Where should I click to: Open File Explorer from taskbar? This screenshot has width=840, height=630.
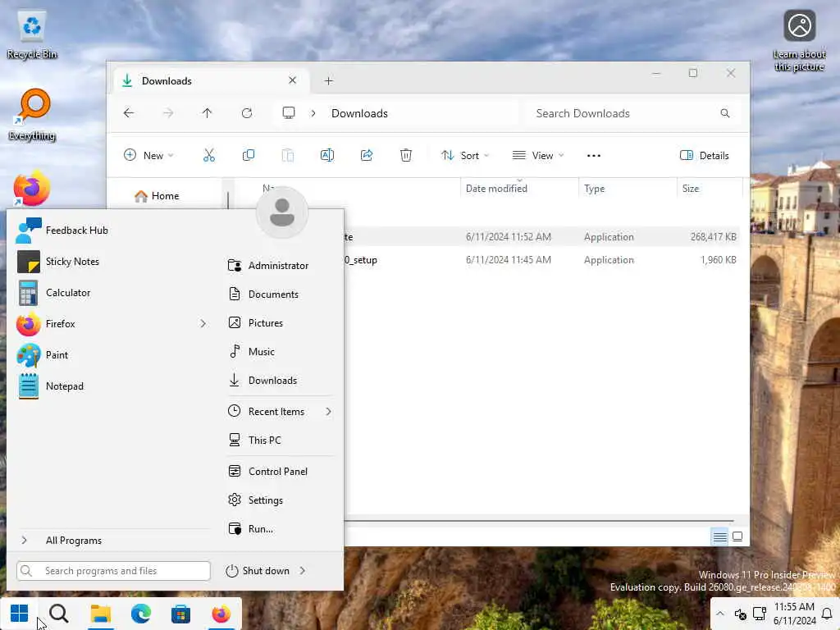click(100, 614)
